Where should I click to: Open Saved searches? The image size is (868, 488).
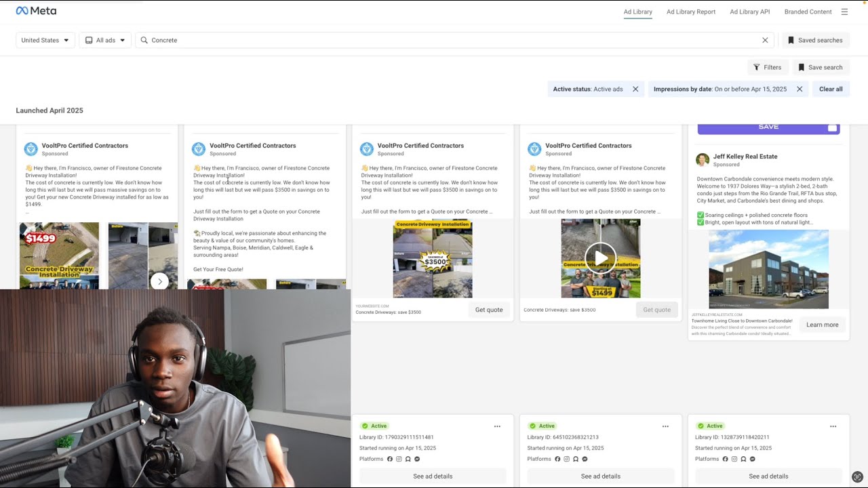point(815,40)
